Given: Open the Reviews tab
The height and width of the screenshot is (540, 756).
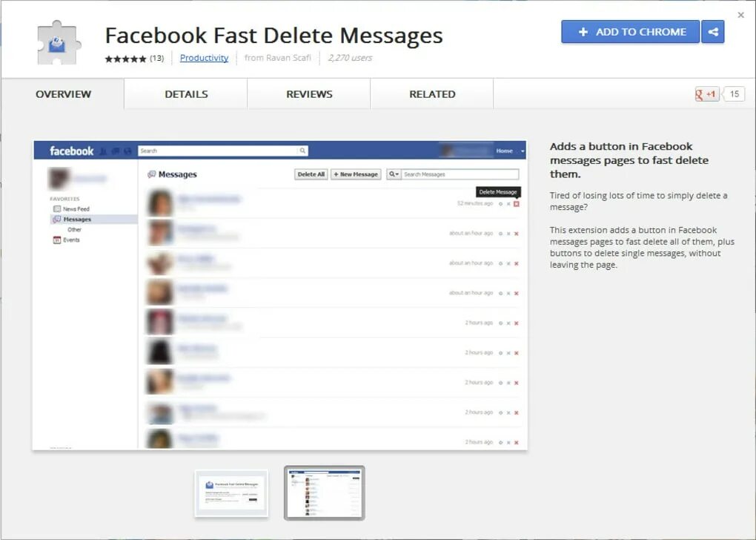Looking at the screenshot, I should (309, 94).
